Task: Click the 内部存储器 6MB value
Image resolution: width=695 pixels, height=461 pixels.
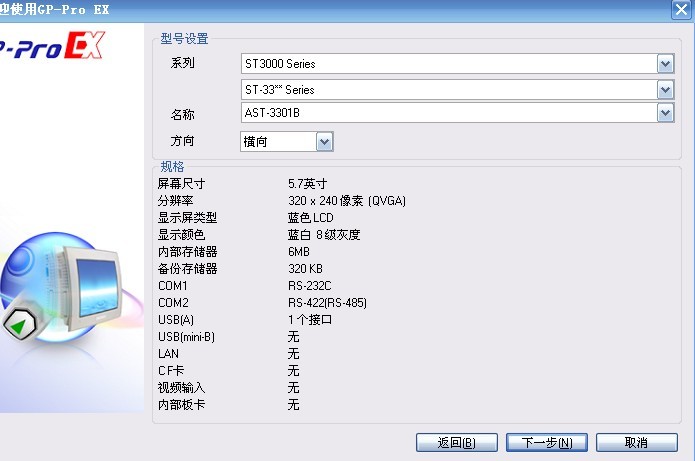Action: click(x=299, y=252)
